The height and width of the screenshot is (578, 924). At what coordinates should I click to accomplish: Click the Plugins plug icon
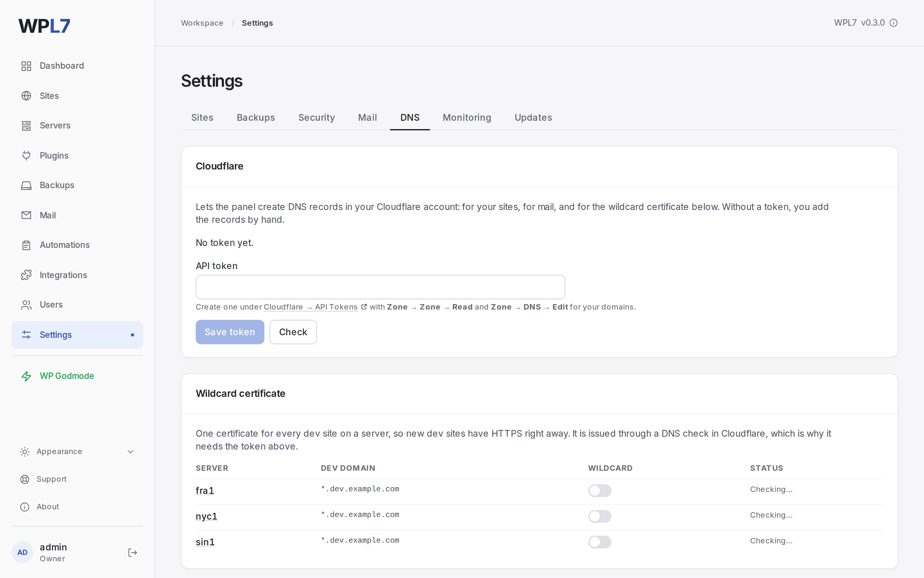click(26, 156)
